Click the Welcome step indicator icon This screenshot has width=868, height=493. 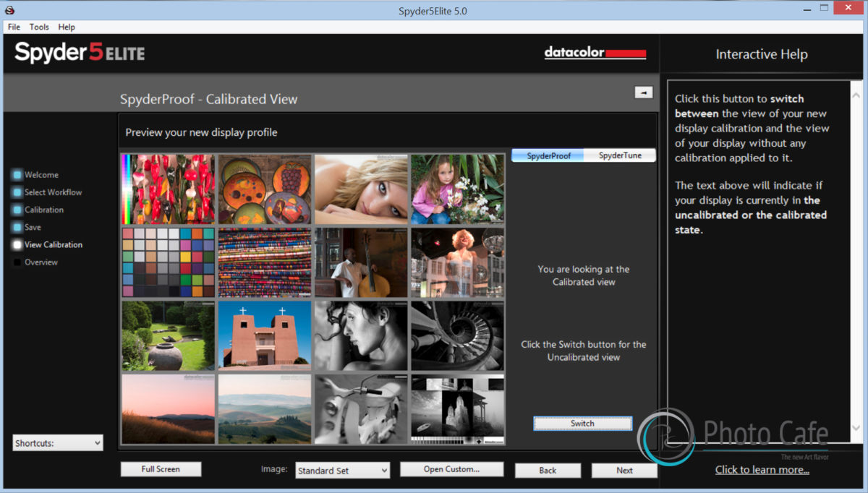click(17, 175)
